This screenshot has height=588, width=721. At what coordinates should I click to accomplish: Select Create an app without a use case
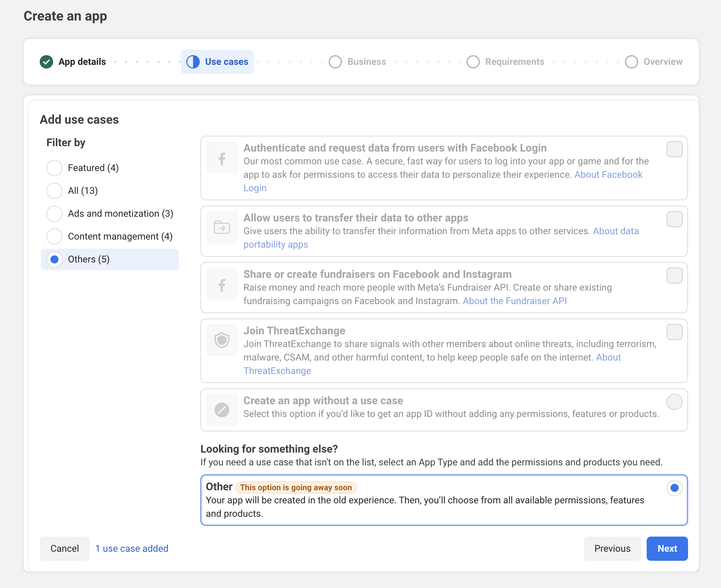pos(674,402)
